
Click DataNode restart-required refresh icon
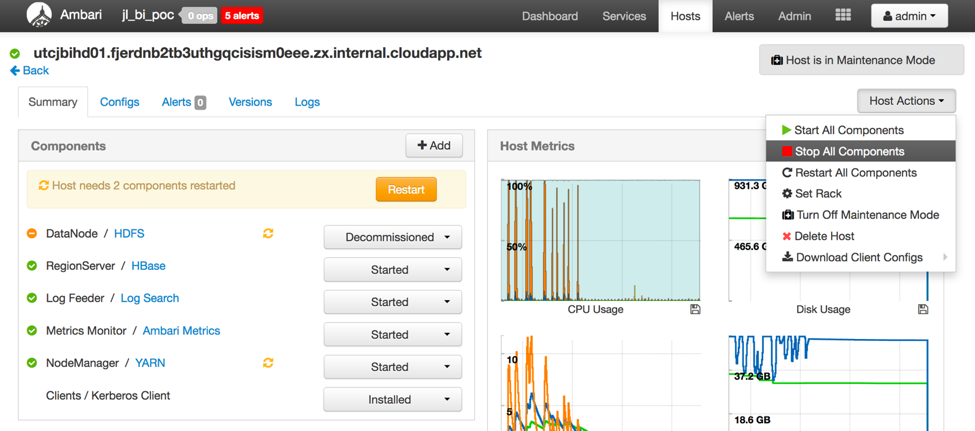tap(268, 233)
